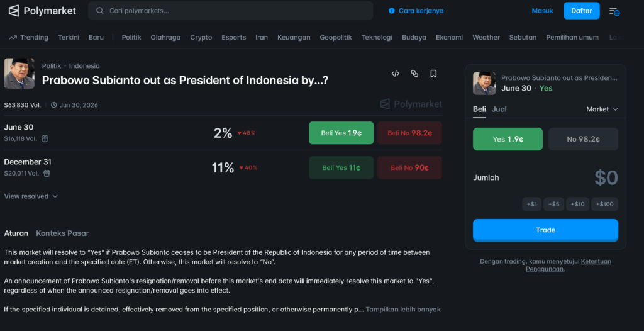Open the Terkini category

point(69,37)
